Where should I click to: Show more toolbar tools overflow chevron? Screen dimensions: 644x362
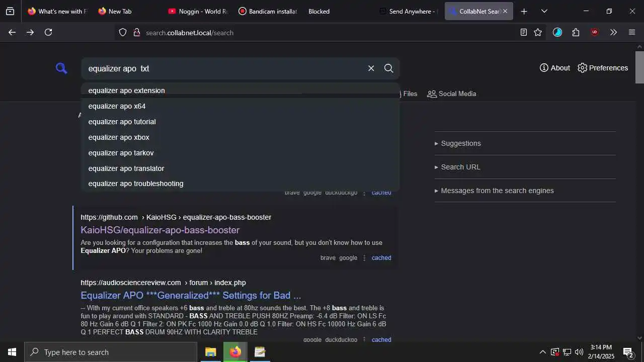[x=613, y=32]
